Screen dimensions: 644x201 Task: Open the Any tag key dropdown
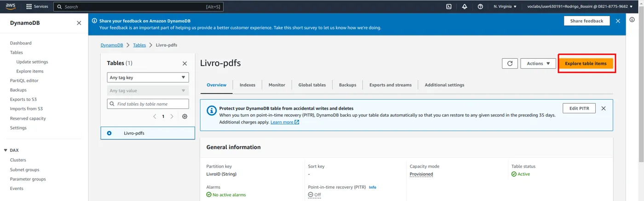pos(148,78)
